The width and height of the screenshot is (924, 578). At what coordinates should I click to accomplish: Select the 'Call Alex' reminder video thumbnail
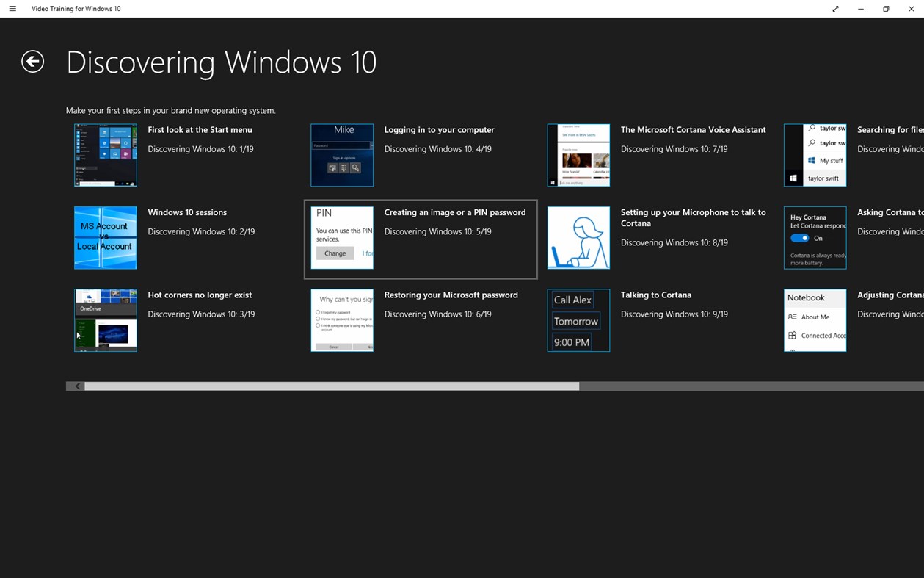(578, 320)
